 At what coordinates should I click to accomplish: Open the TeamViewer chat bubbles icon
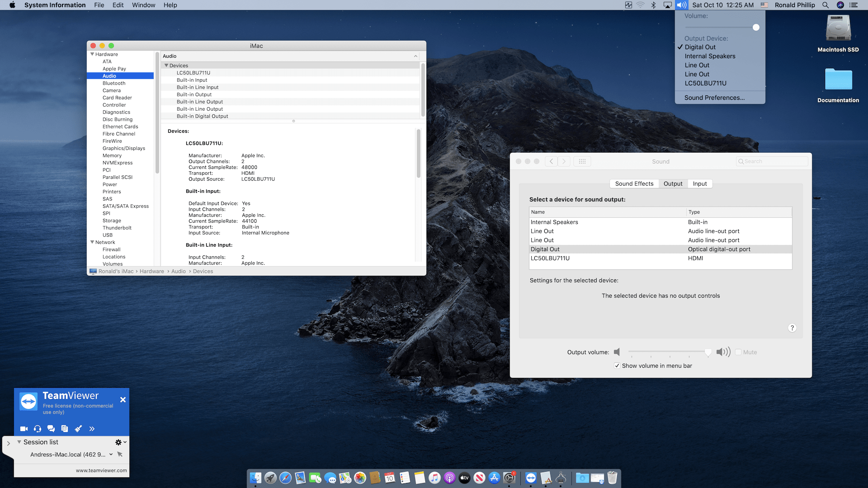click(51, 429)
